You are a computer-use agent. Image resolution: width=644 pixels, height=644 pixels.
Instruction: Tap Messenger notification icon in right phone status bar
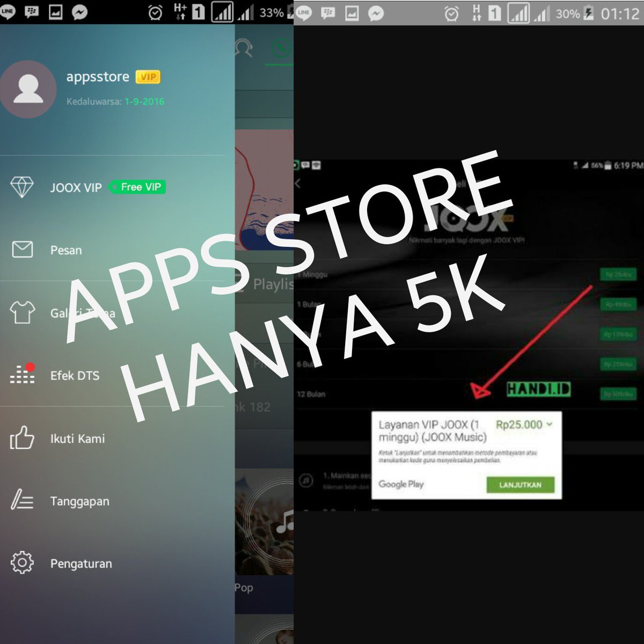(376, 13)
